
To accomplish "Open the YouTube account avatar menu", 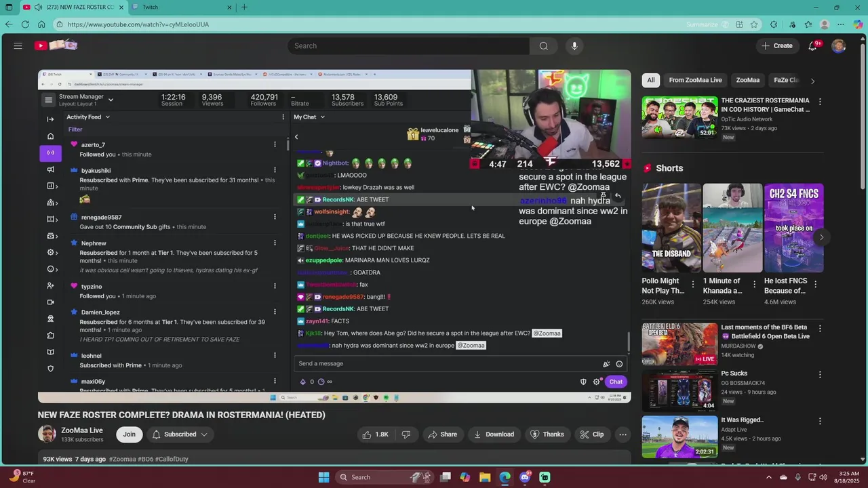I will pyautogui.click(x=839, y=45).
